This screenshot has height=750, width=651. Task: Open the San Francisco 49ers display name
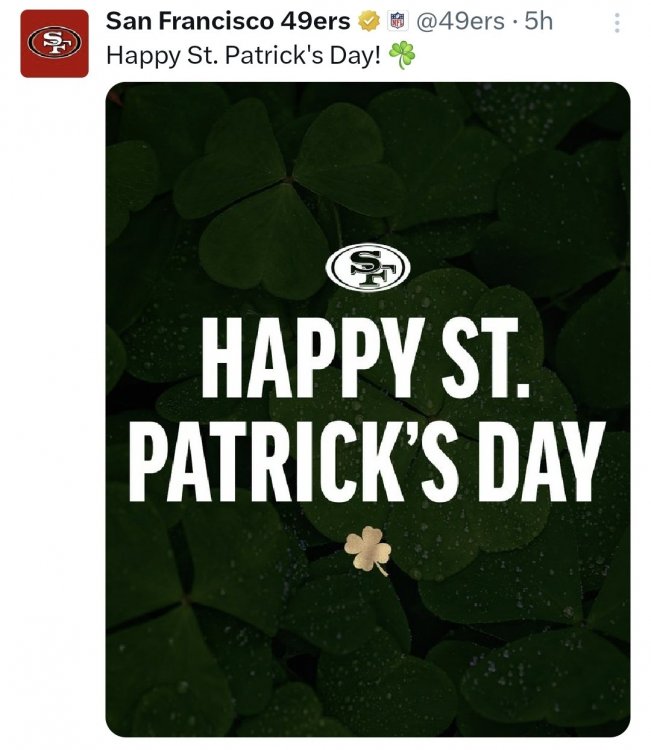pyautogui.click(x=228, y=21)
